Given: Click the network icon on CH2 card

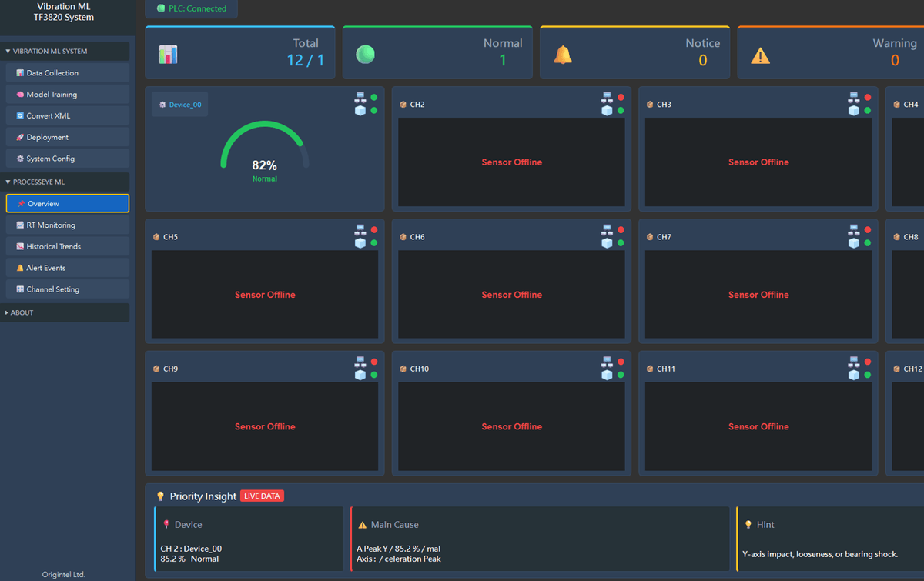Looking at the screenshot, I should (x=607, y=98).
